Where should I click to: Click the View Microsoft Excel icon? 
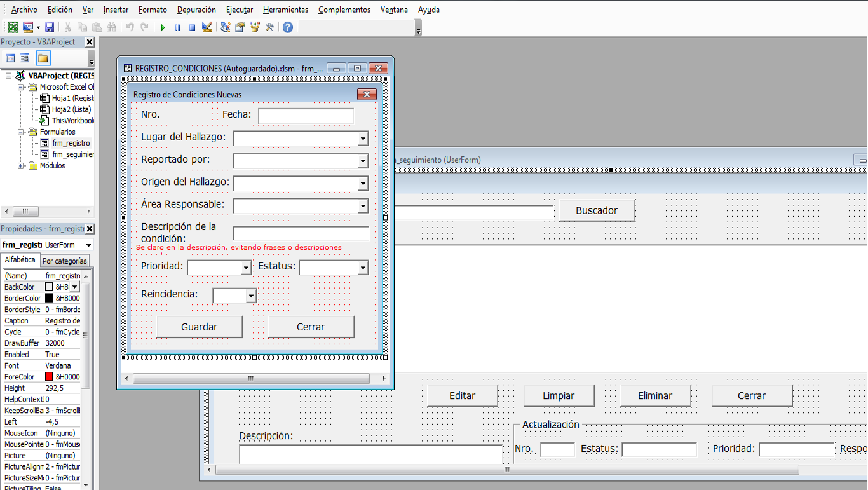[13, 27]
